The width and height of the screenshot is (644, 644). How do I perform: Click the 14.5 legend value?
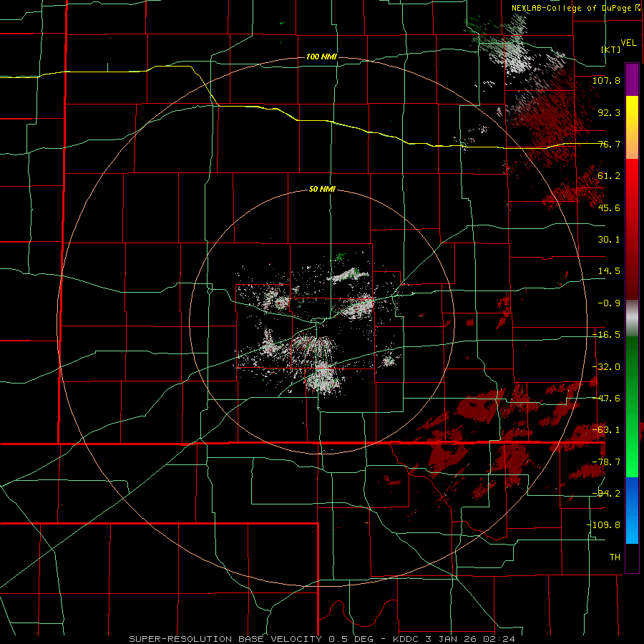[x=609, y=271]
